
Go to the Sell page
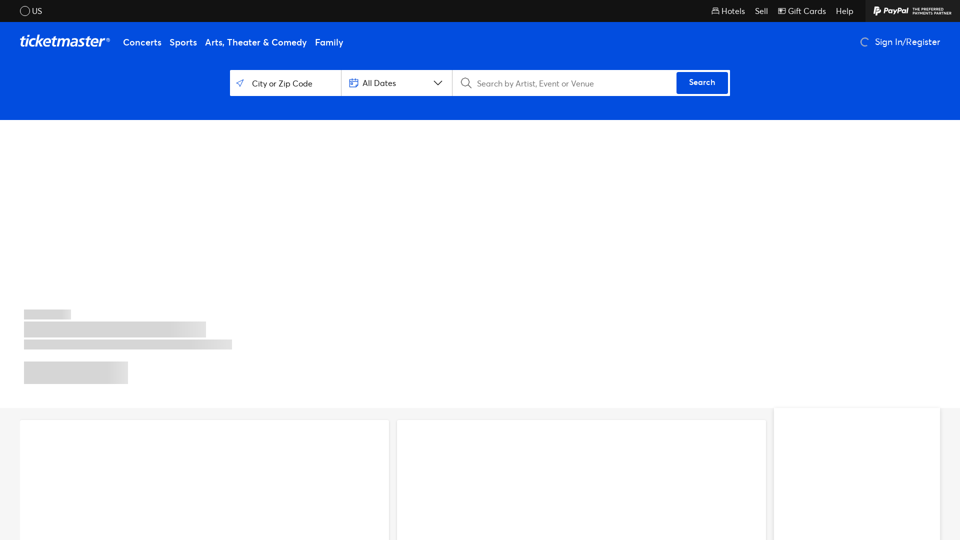pyautogui.click(x=761, y=11)
